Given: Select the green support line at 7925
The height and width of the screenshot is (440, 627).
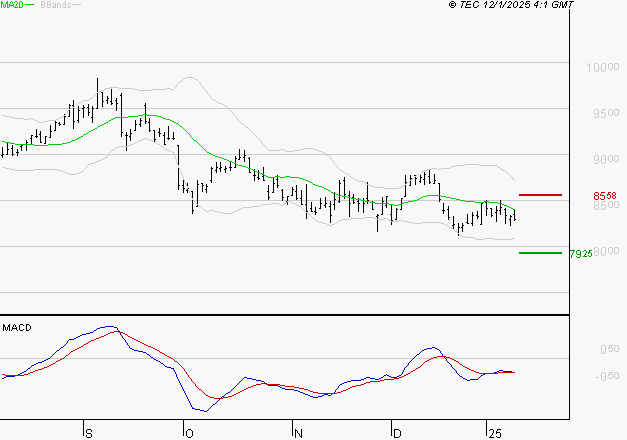Looking at the screenshot, I should click(540, 252).
